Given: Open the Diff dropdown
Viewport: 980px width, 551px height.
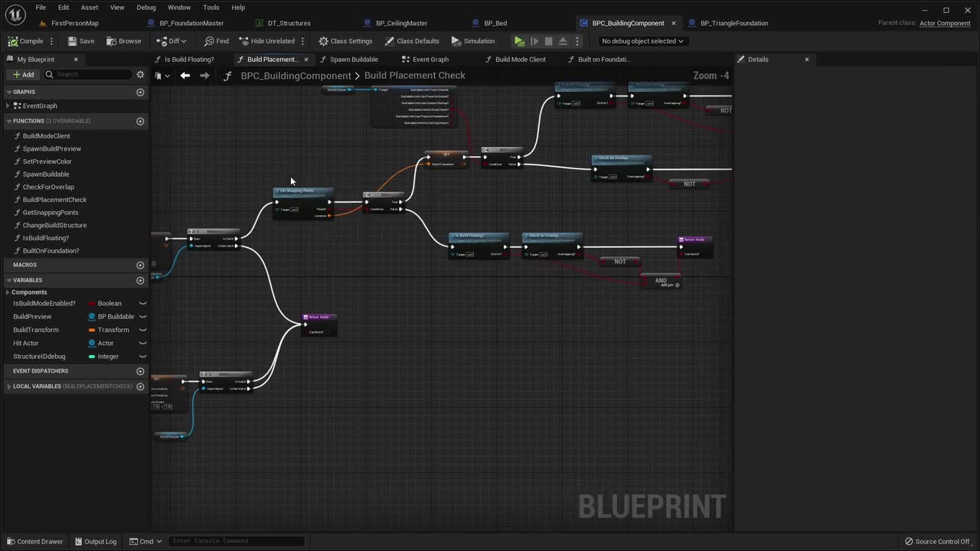Looking at the screenshot, I should click(x=171, y=41).
